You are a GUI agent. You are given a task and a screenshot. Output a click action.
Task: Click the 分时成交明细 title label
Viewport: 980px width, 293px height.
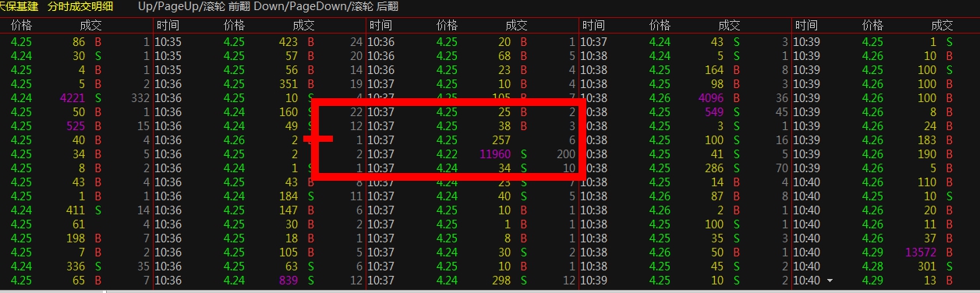click(x=80, y=6)
